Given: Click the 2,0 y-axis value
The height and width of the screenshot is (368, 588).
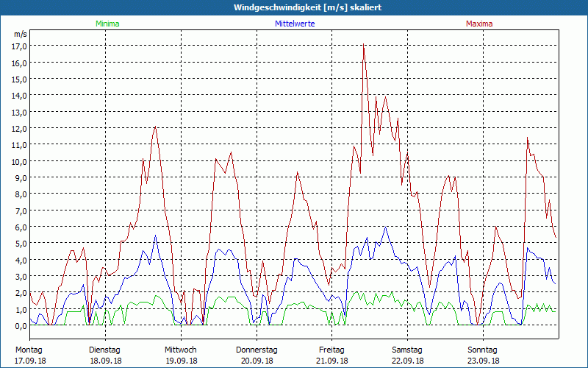Looking at the screenshot, I should [21, 292].
